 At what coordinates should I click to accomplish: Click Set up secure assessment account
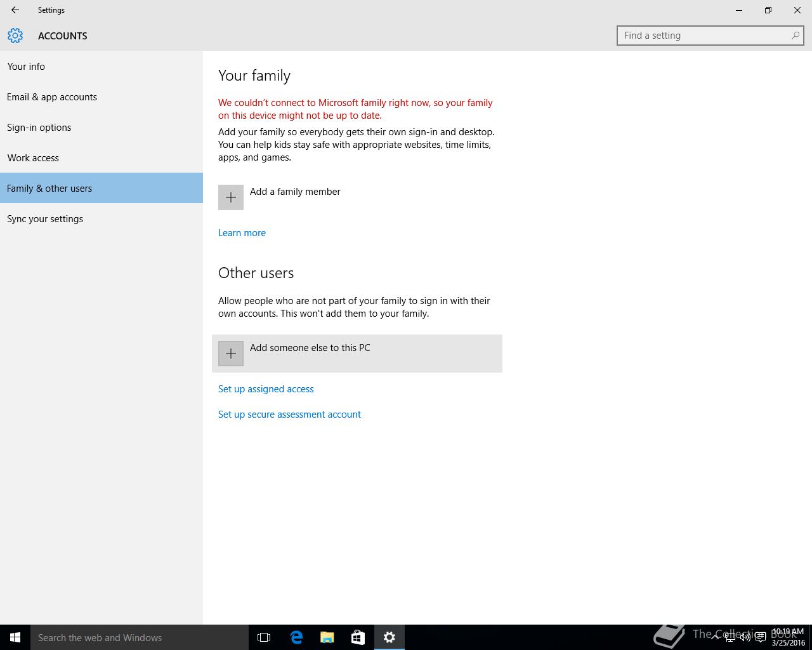click(x=289, y=415)
